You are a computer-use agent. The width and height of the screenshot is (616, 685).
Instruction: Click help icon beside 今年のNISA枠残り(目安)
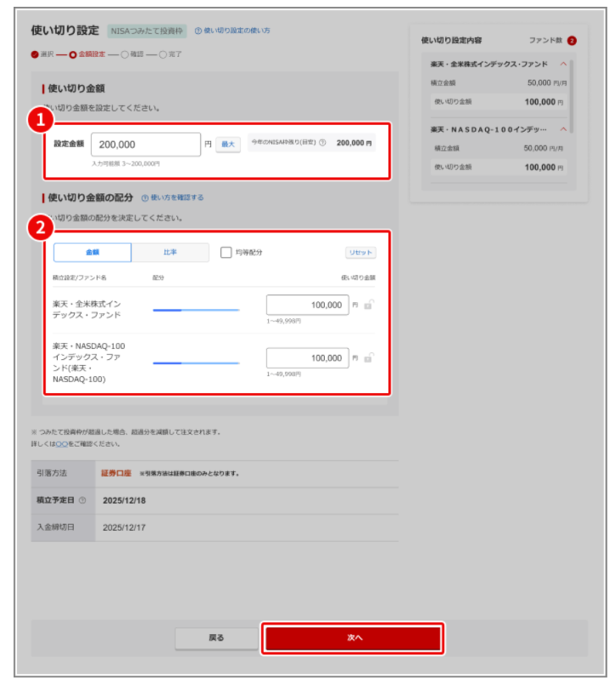pos(322,143)
